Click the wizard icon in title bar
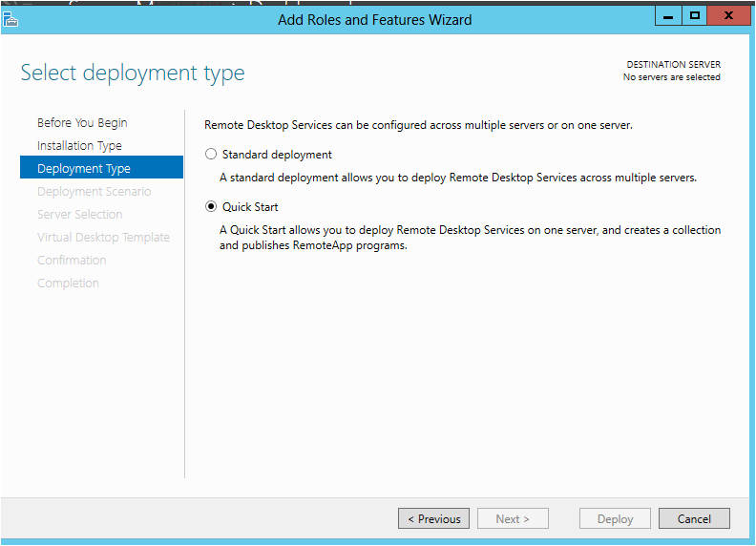The height and width of the screenshot is (546, 756). [10, 19]
